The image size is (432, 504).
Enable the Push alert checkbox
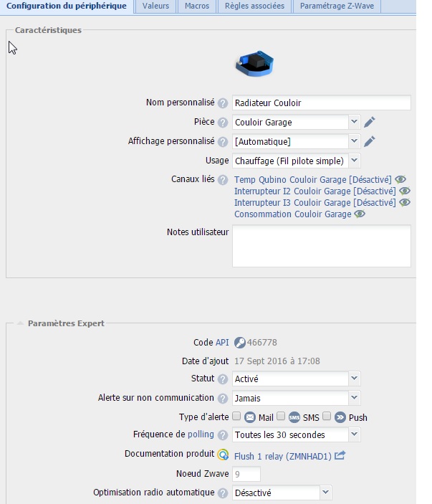click(x=327, y=416)
